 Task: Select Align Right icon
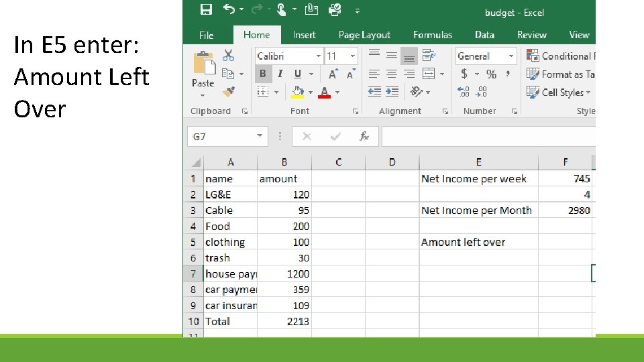point(409,74)
